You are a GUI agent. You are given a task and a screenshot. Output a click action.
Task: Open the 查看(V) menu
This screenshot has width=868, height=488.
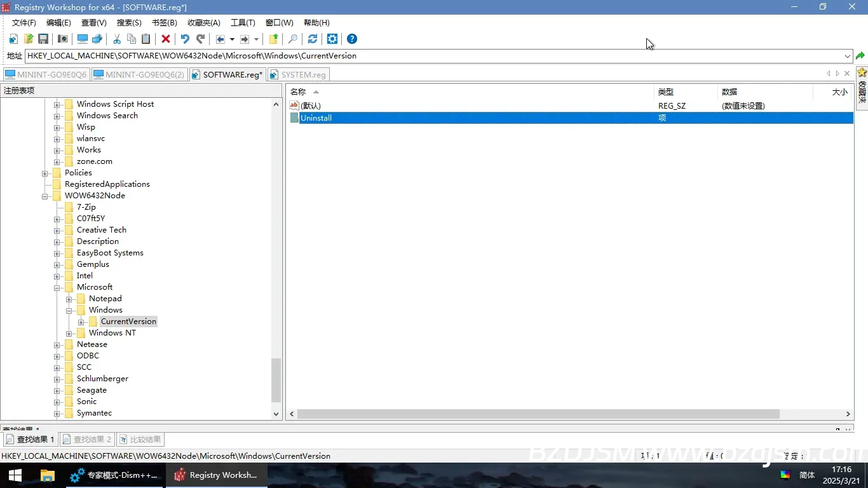(x=94, y=23)
